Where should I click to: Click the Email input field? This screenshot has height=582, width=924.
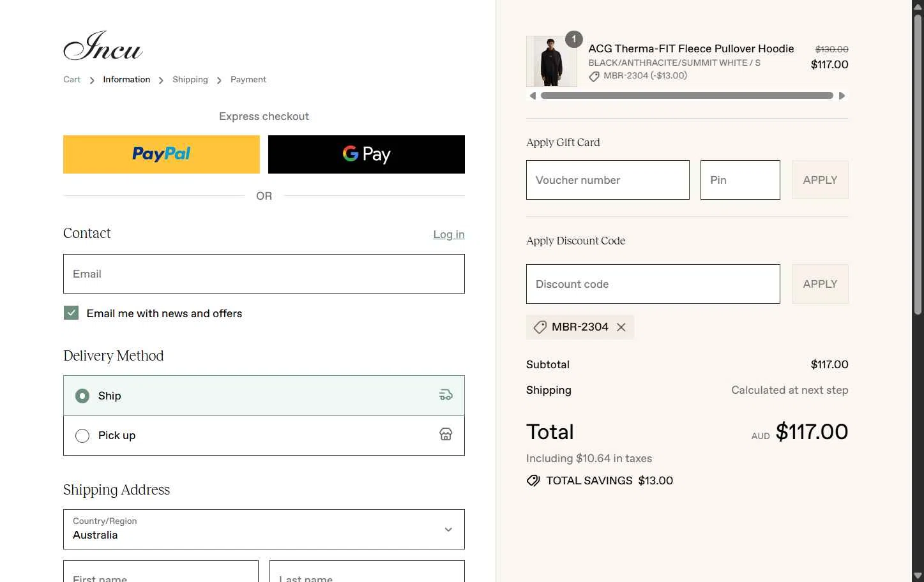pyautogui.click(x=264, y=274)
